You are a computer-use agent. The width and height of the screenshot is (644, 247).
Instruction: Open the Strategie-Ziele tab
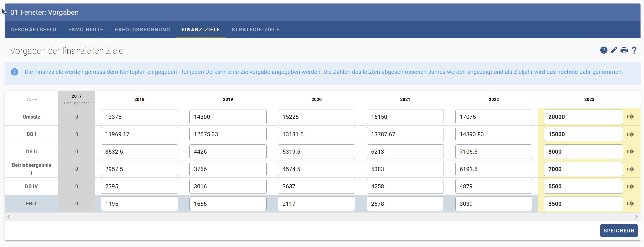256,30
